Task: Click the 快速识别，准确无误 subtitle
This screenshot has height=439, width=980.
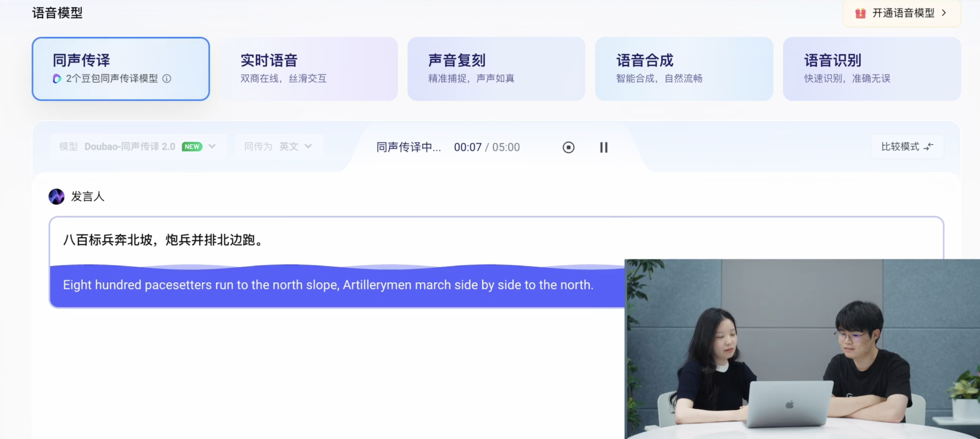Action: [x=847, y=78]
